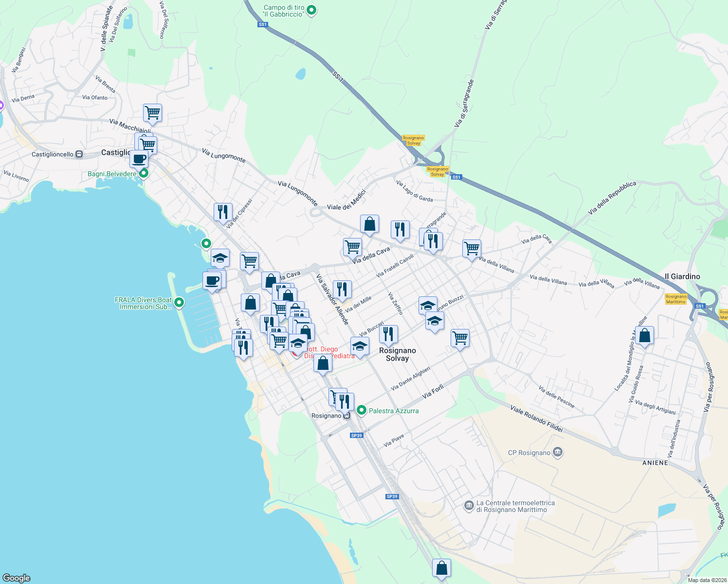Open the Campo di tiro Il Gabbriccio marker
Viewport: 728px width, 584px height.
311,10
